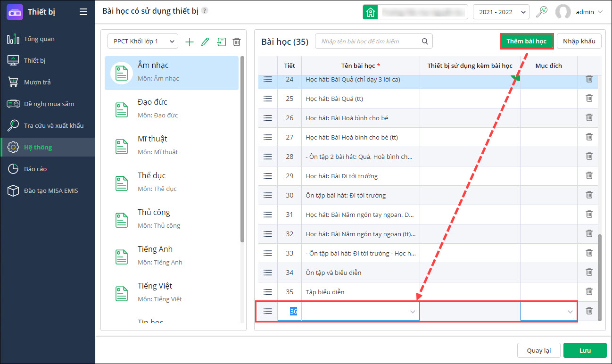Viewport: 612px width, 364px height.
Task: Click the admin user avatar
Action: tap(563, 12)
